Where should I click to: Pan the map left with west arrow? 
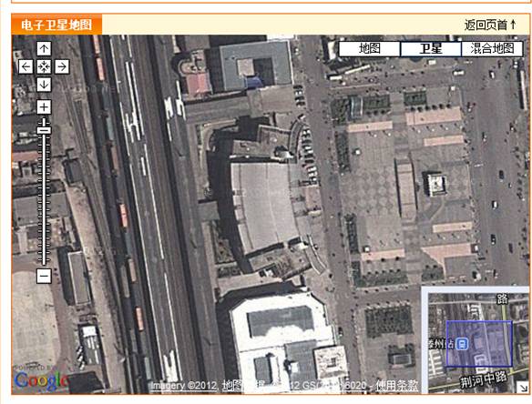pos(26,66)
